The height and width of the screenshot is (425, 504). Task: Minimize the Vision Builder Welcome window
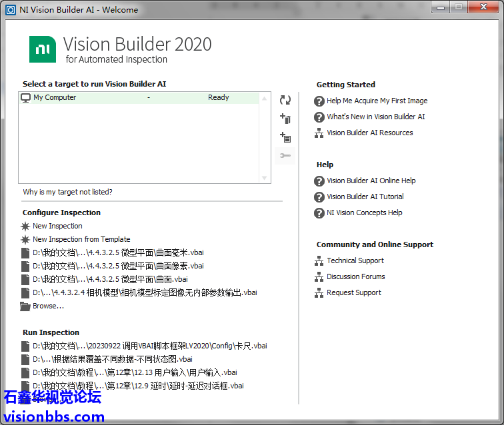coord(441,7)
